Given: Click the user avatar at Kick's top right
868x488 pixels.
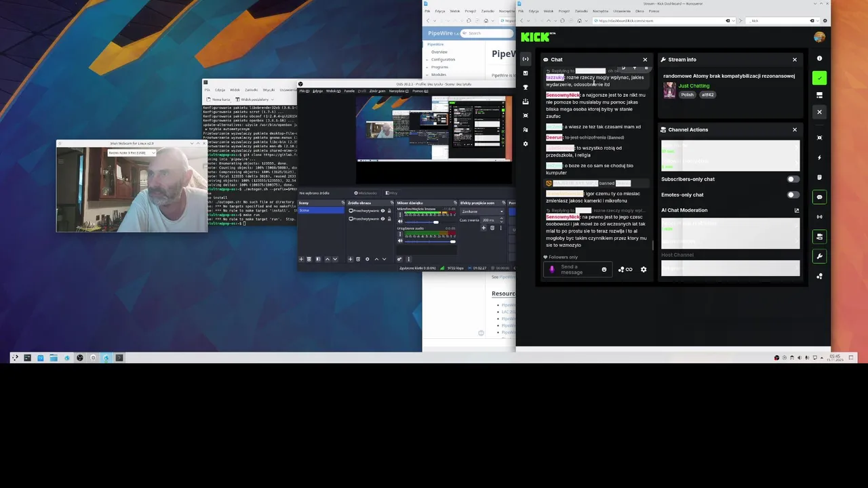Looking at the screenshot, I should click(x=819, y=37).
